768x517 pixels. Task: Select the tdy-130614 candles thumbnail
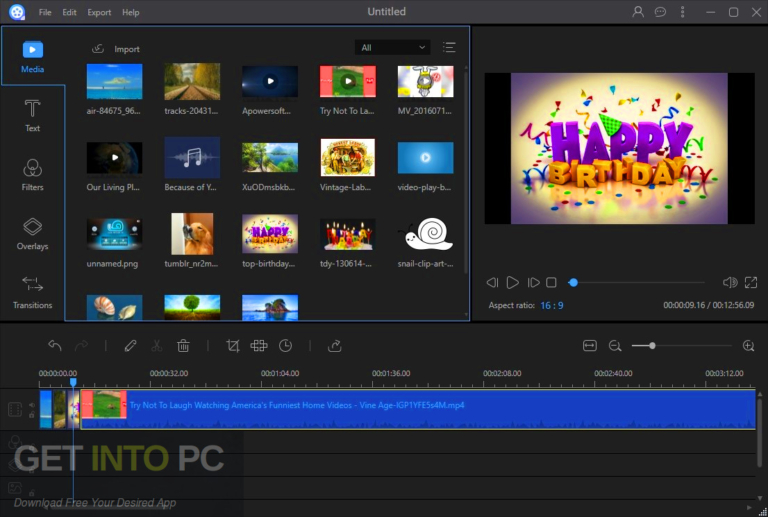click(x=348, y=234)
